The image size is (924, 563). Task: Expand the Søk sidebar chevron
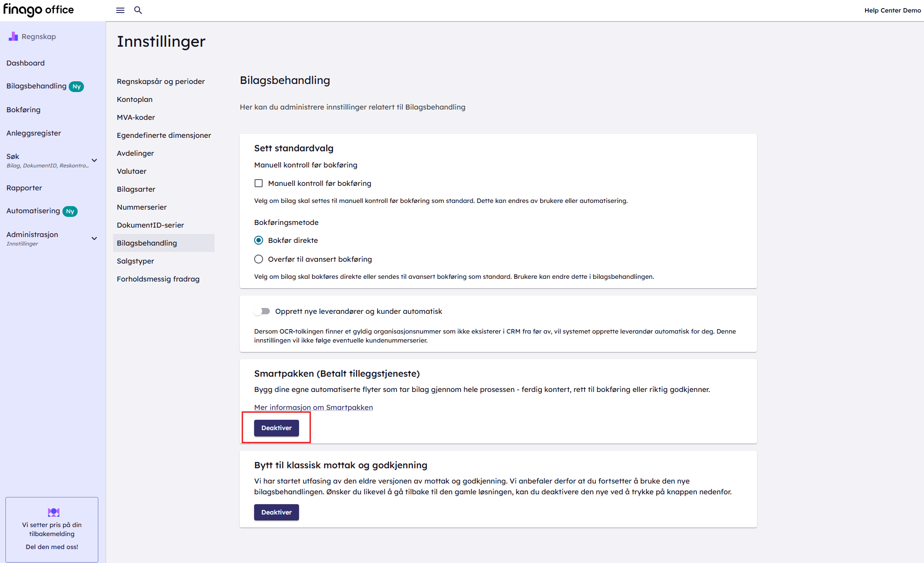click(94, 160)
